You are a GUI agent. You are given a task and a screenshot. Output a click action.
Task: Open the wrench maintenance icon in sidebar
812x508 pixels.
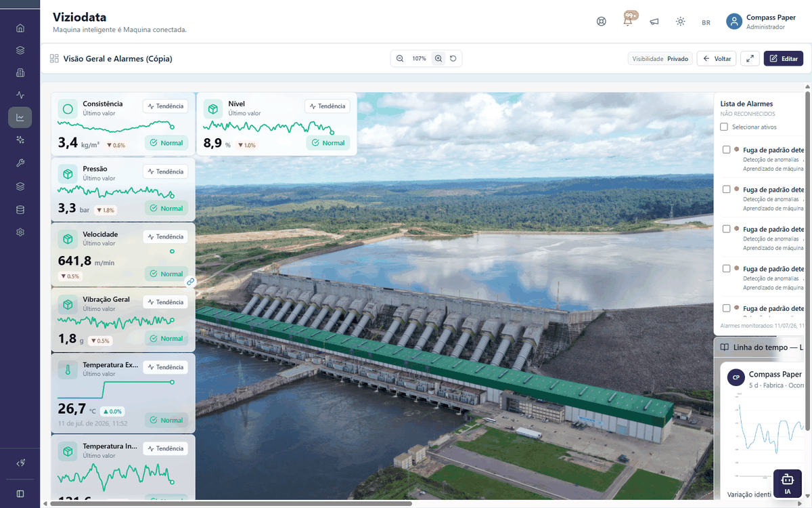[x=20, y=163]
